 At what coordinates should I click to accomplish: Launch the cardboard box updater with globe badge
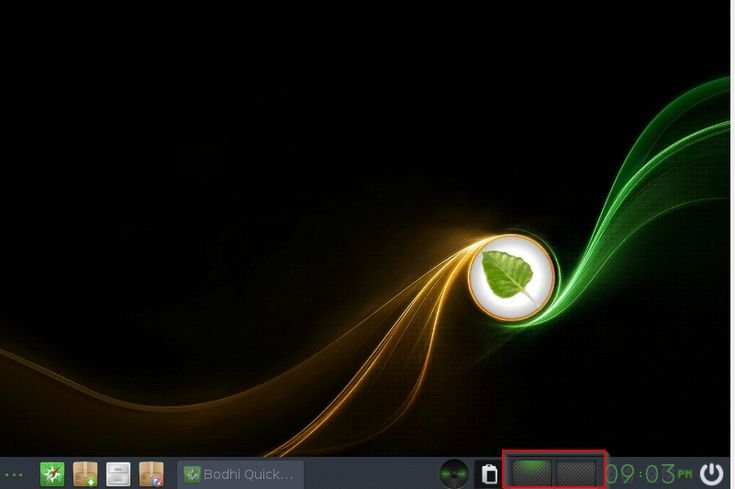[152, 473]
